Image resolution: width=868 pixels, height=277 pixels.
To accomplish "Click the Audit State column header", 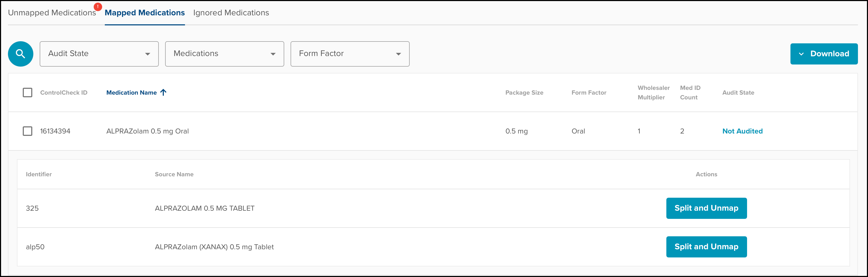I will [738, 93].
